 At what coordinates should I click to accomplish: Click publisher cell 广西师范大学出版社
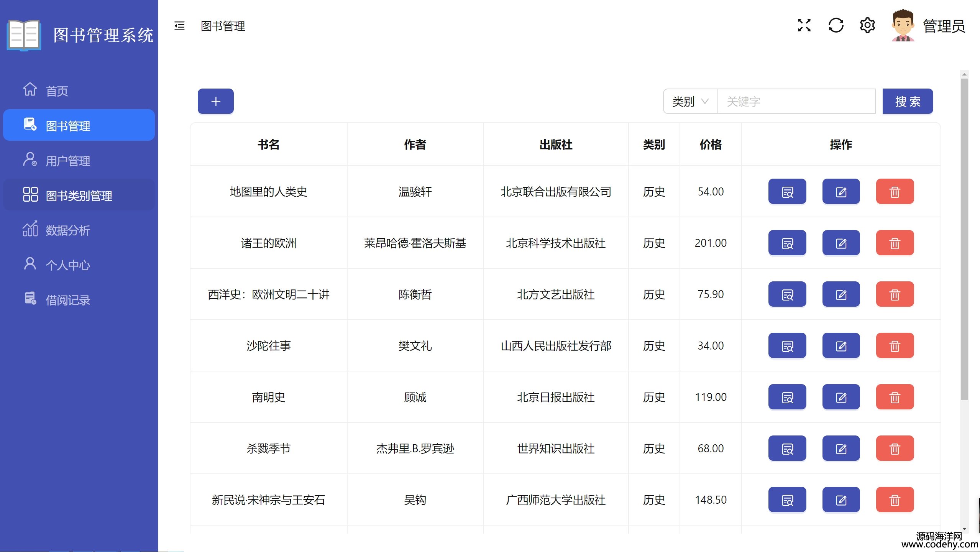[556, 499]
